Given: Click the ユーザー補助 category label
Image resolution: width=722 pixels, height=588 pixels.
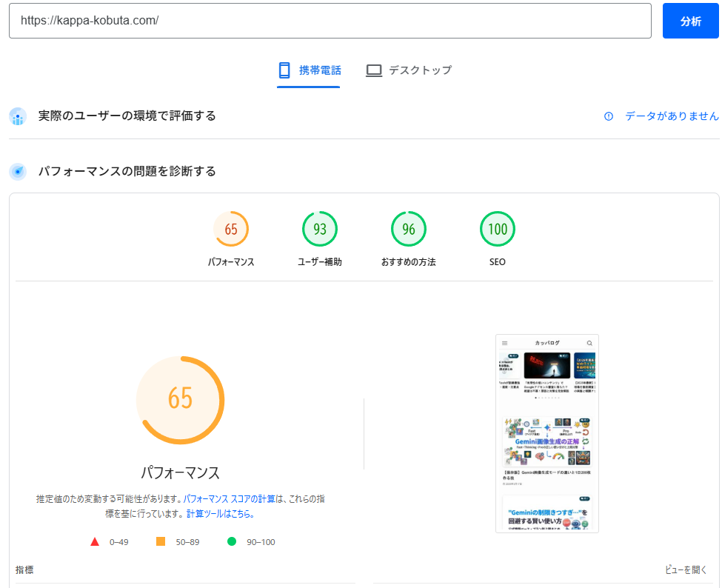Looking at the screenshot, I should [320, 262].
